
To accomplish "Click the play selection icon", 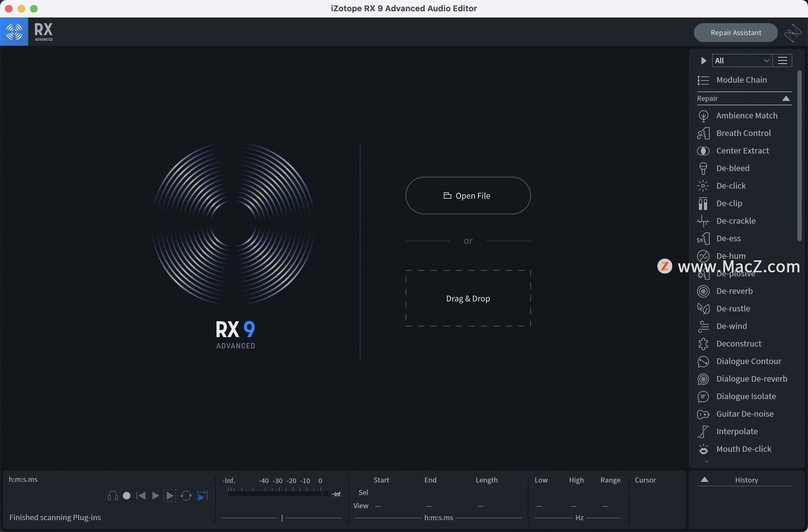I will coord(170,496).
